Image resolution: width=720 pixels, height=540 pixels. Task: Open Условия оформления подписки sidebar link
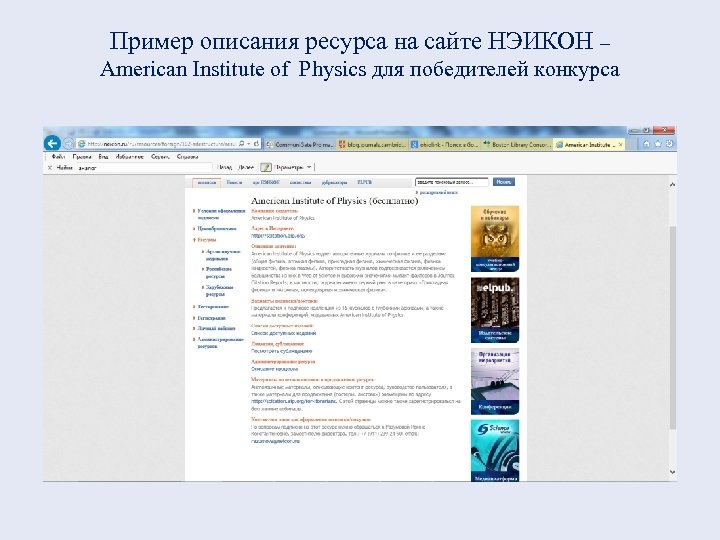(x=221, y=214)
